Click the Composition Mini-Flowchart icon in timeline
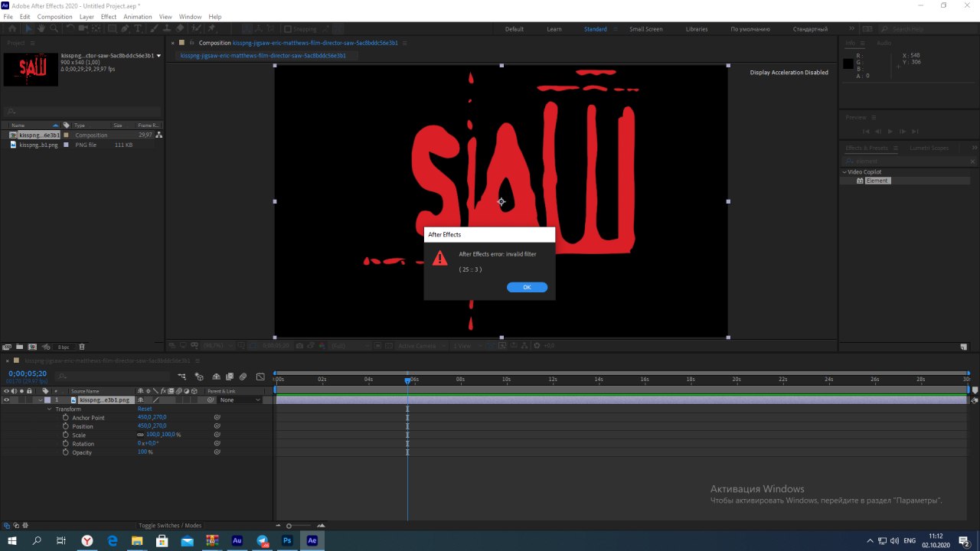 pos(181,377)
